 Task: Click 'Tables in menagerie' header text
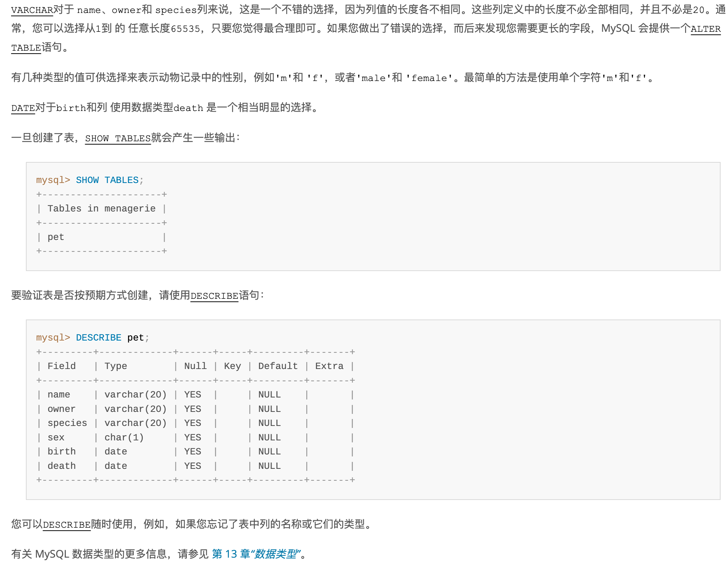[101, 209]
